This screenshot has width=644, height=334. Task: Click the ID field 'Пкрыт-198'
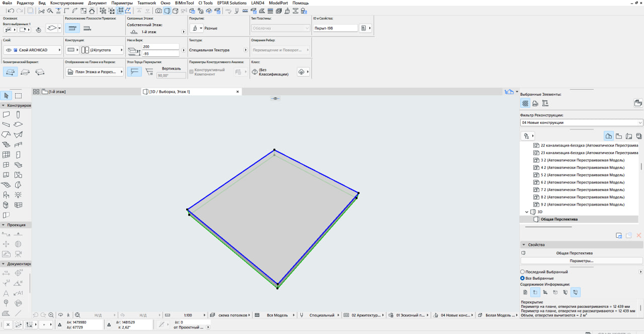pyautogui.click(x=335, y=28)
